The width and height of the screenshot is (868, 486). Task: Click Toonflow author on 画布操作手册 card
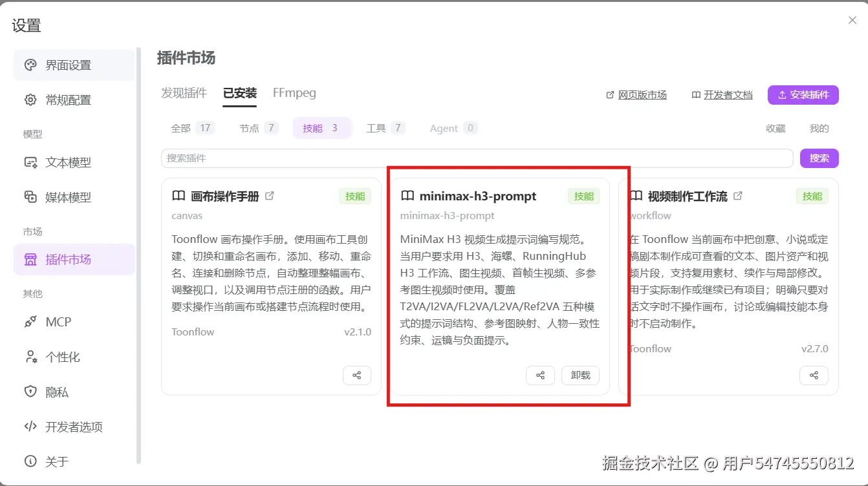pyautogui.click(x=193, y=332)
